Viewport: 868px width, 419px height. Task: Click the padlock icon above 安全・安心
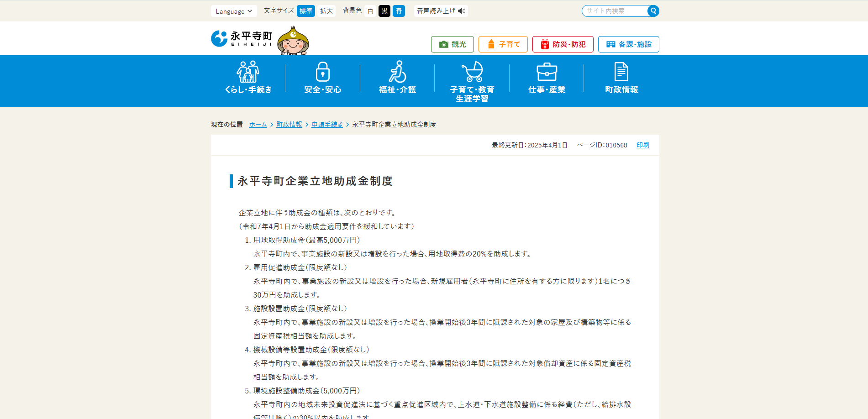pos(323,72)
